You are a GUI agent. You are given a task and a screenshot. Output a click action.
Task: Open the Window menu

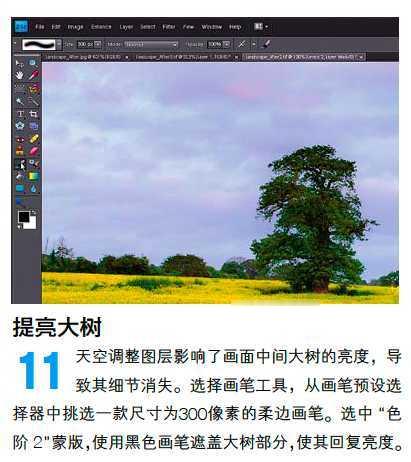point(212,27)
